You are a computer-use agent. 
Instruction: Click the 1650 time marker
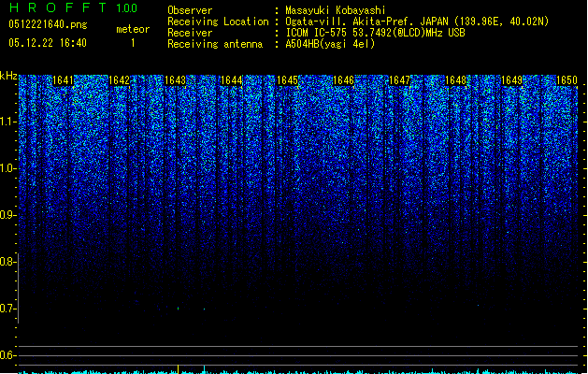tap(567, 79)
